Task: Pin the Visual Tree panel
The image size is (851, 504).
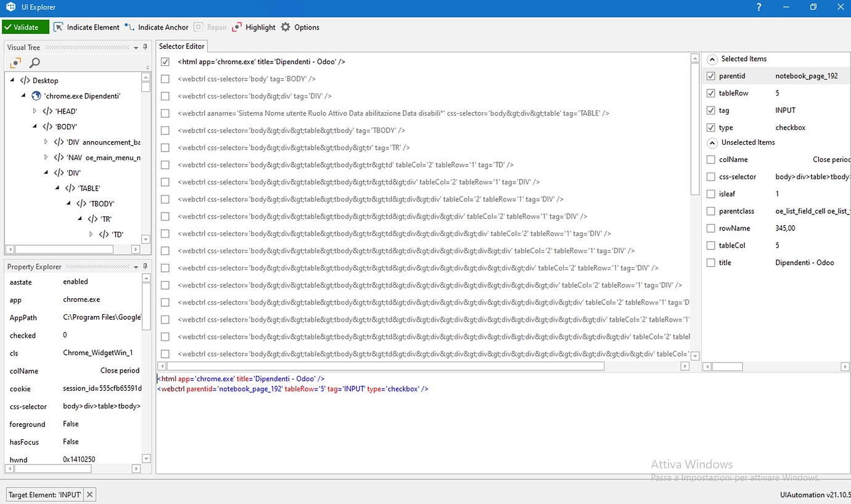Action: 145,47
